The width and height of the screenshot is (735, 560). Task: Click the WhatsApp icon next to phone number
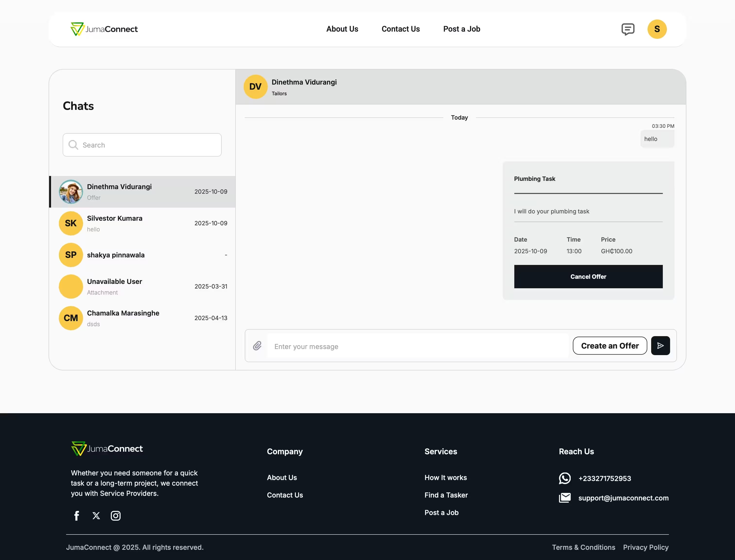click(x=565, y=478)
